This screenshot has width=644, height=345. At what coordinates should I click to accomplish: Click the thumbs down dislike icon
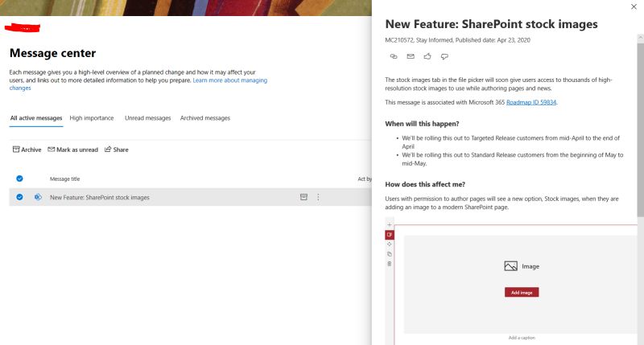pyautogui.click(x=444, y=56)
